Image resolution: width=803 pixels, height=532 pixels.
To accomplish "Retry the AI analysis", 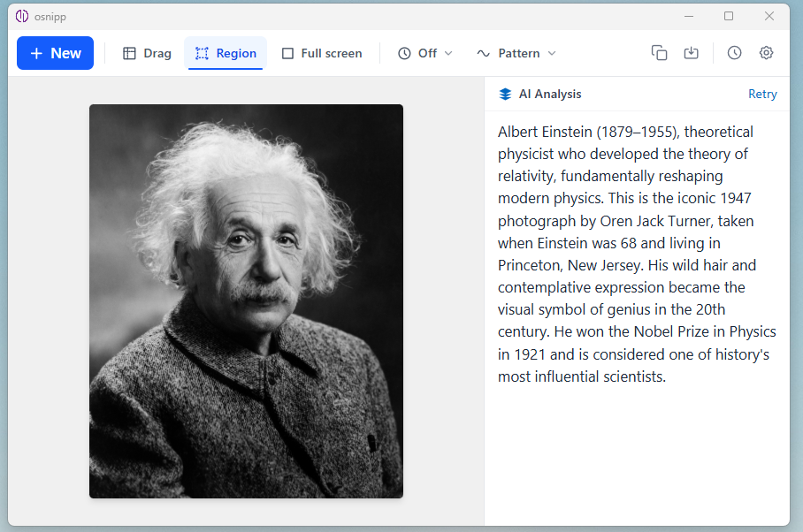I will 762,94.
